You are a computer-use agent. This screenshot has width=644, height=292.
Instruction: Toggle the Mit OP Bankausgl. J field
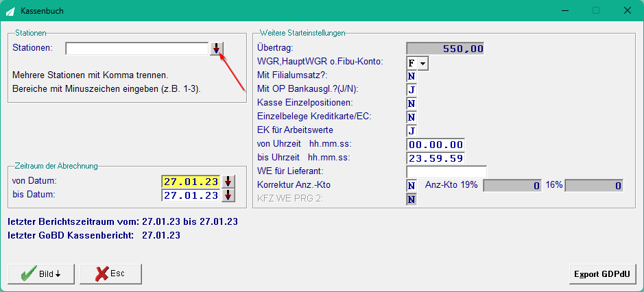click(411, 90)
